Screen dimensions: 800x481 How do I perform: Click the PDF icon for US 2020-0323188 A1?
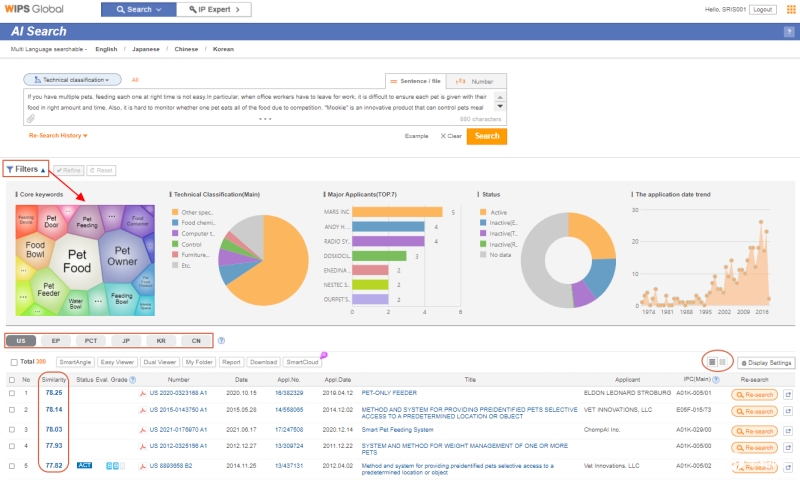point(142,394)
